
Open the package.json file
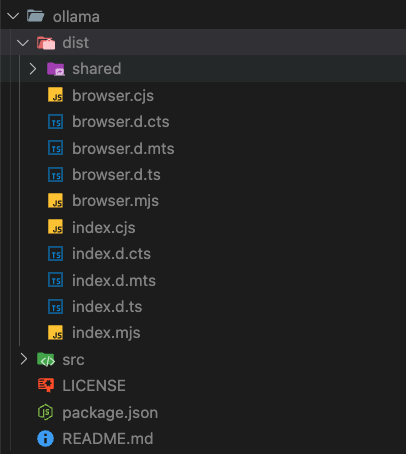pos(110,413)
